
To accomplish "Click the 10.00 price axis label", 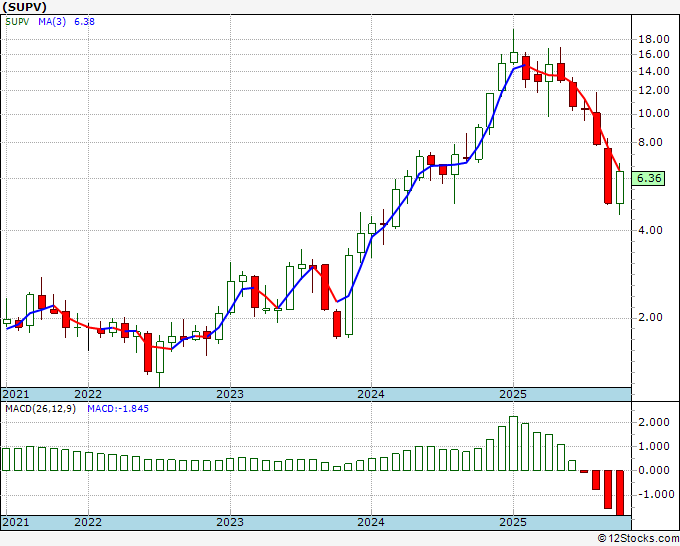I will (654, 114).
